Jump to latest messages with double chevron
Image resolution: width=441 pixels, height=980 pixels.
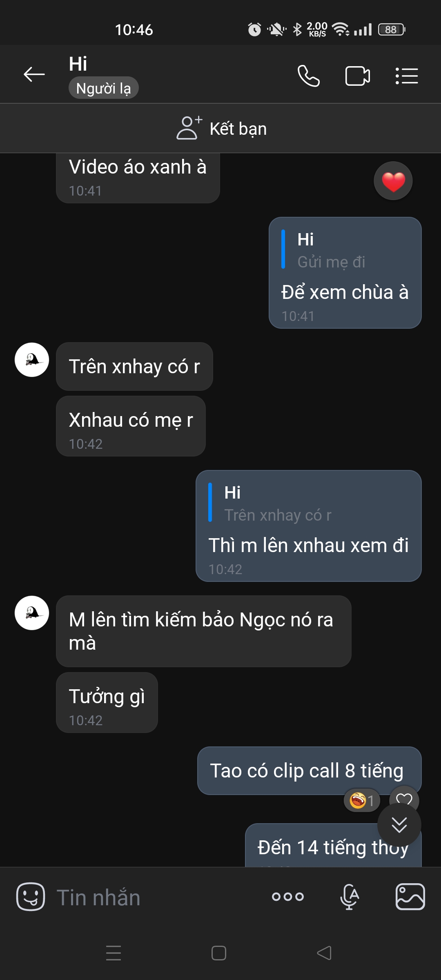[399, 825]
